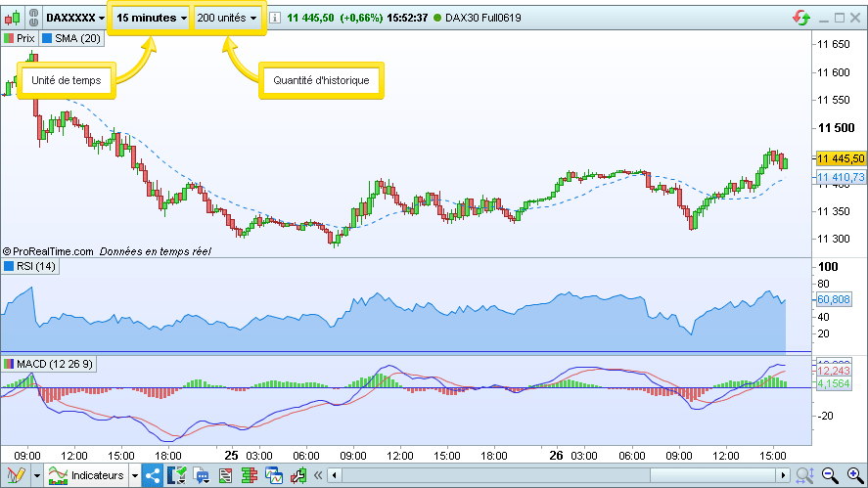Image resolution: width=868 pixels, height=488 pixels.
Task: Click the zoom out magnifier icon
Action: coord(831,476)
